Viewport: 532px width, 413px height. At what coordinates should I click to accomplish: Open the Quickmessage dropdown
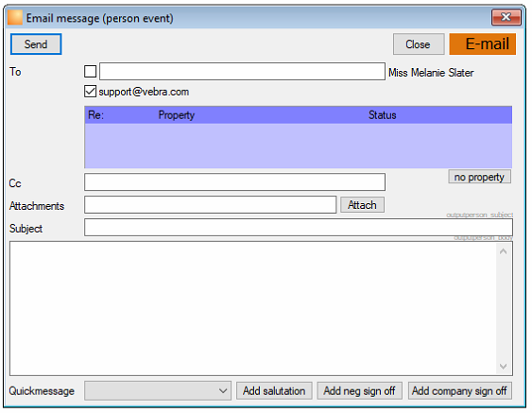click(158, 391)
